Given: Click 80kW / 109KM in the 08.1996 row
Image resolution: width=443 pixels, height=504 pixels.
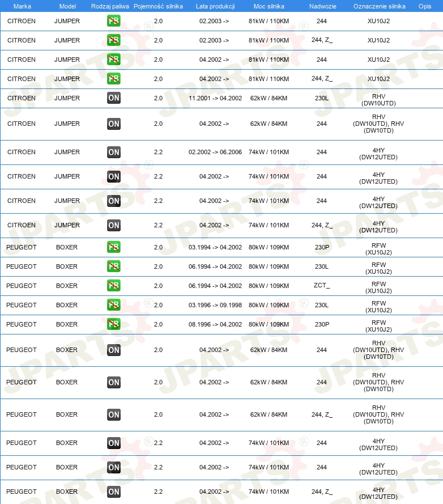Looking at the screenshot, I should point(269,324).
